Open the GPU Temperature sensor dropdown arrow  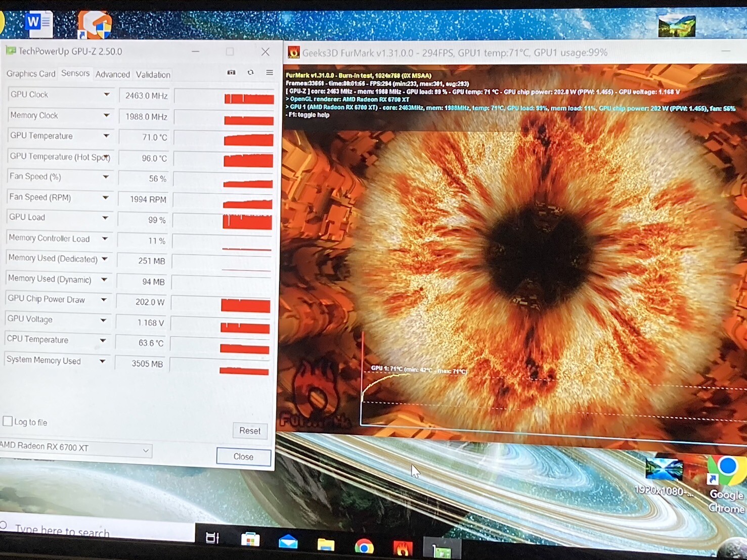tap(106, 136)
